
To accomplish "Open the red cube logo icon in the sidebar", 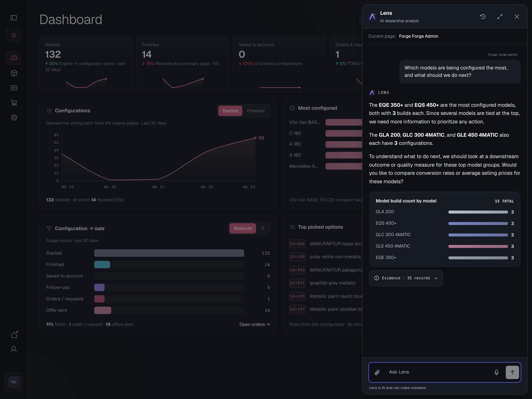I will [x=14, y=35].
